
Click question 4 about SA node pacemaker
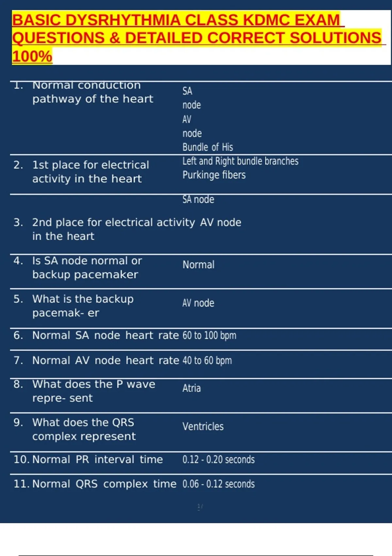(x=87, y=268)
